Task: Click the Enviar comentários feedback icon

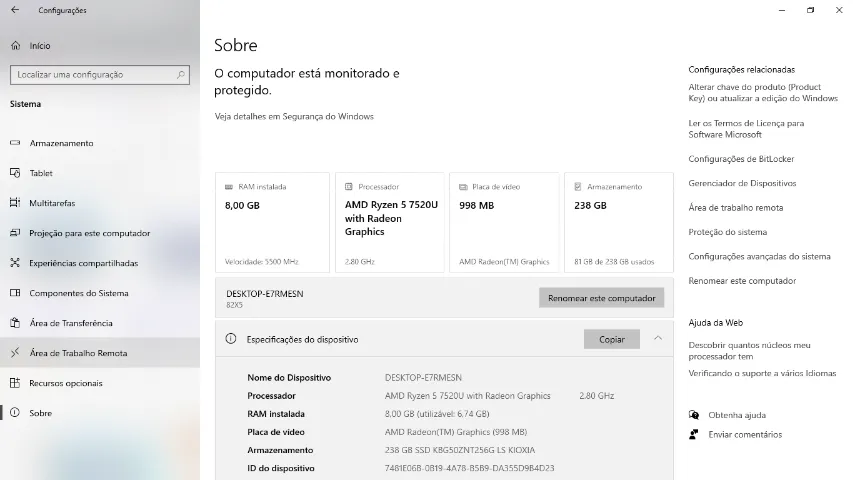Action: tap(694, 434)
